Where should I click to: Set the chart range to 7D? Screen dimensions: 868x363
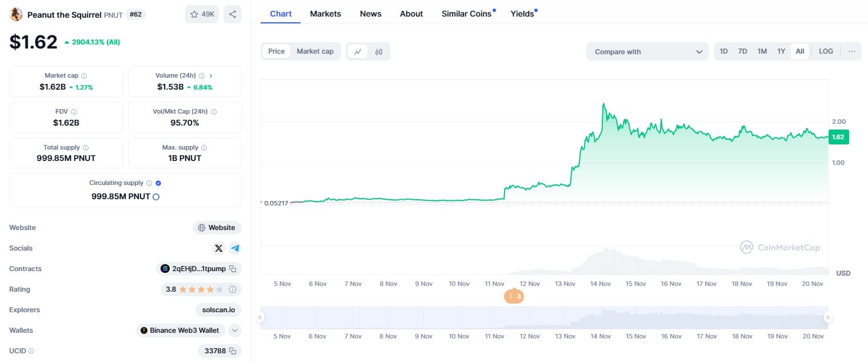742,51
